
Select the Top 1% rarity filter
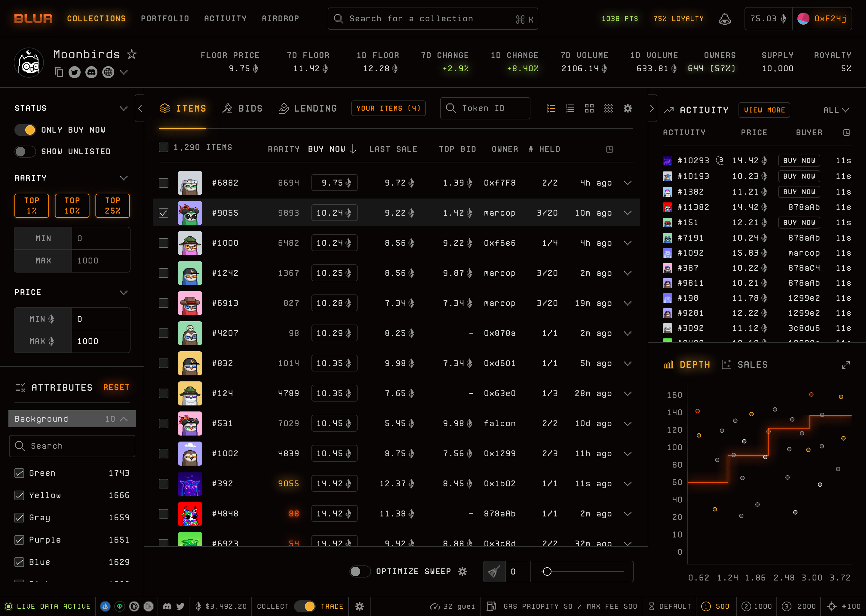point(32,206)
